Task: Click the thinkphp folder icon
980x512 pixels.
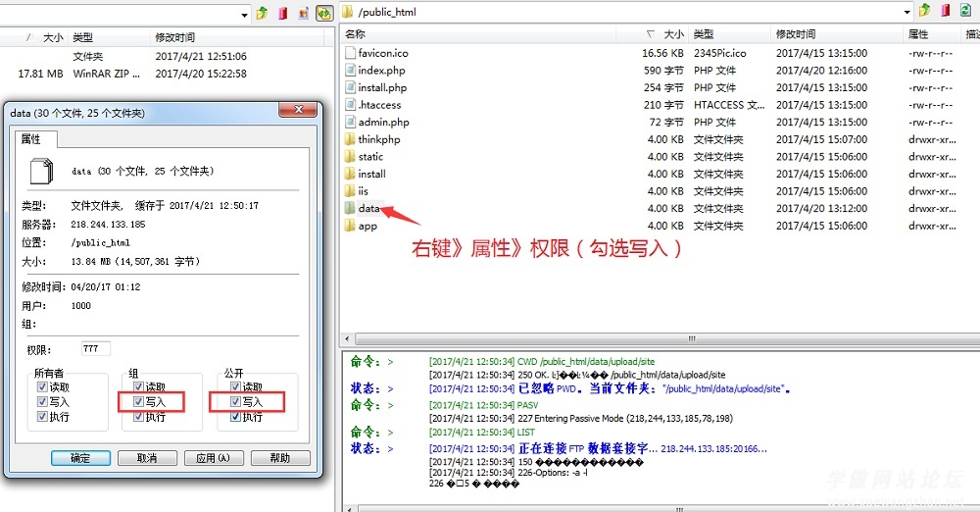Action: click(350, 139)
